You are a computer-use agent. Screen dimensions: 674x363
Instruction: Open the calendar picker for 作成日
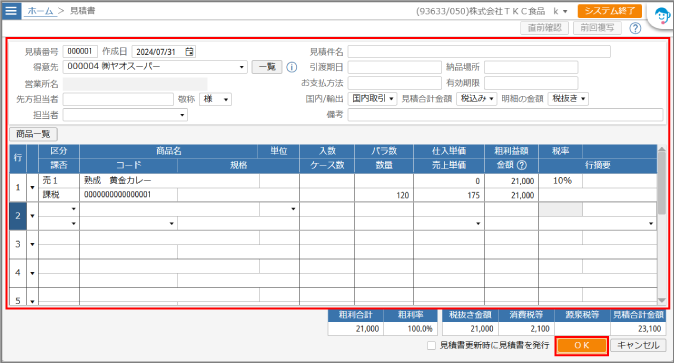190,52
